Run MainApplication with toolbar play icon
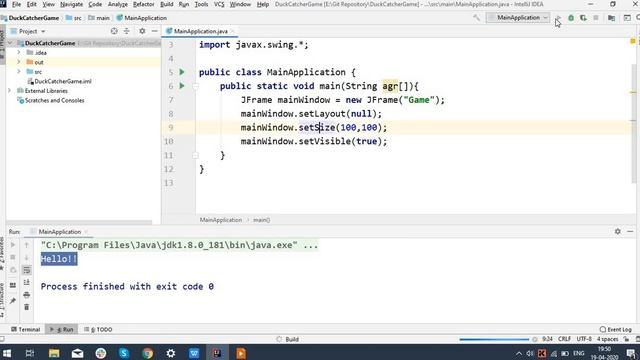Viewport: 640px width, 360px height. (558, 18)
